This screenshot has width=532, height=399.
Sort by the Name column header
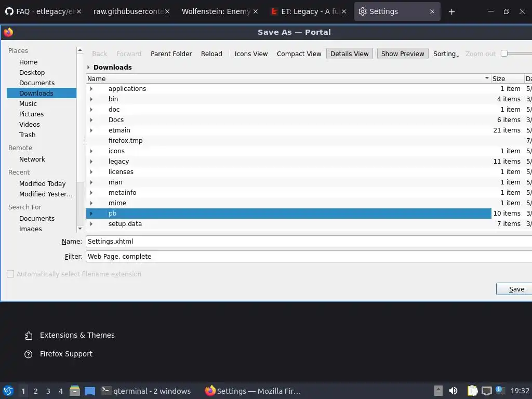288,79
